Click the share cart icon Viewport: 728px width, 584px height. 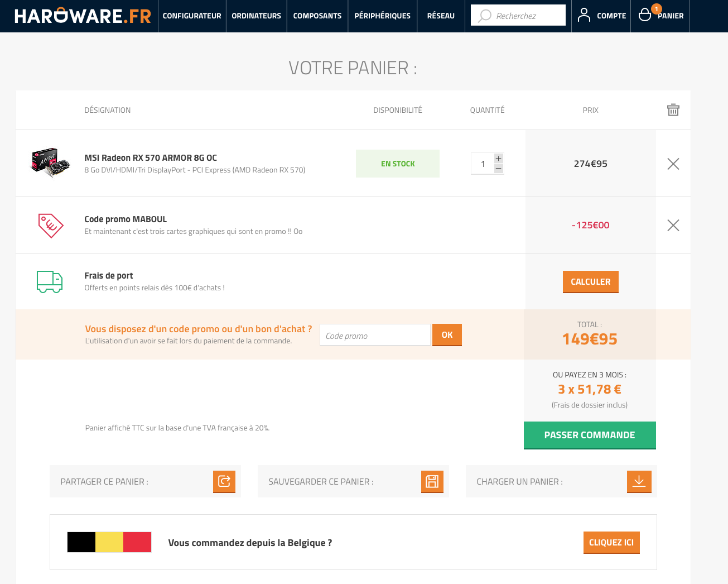pyautogui.click(x=224, y=481)
